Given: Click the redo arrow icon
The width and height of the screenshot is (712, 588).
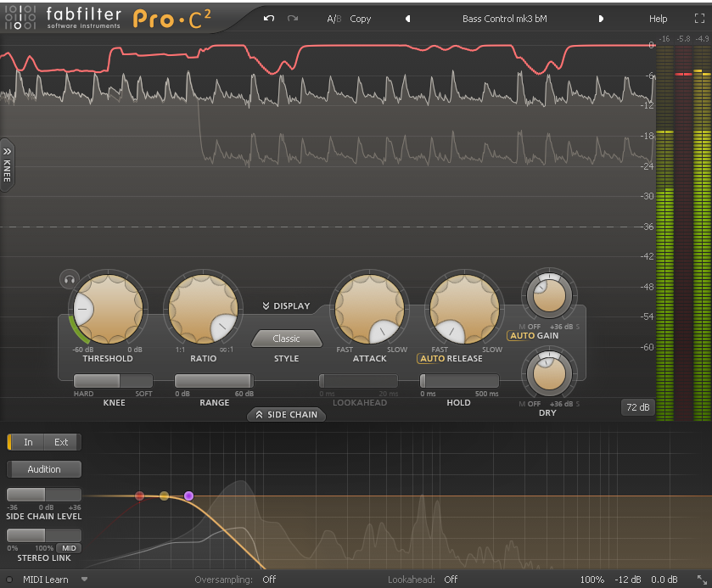Looking at the screenshot, I should point(293,19).
